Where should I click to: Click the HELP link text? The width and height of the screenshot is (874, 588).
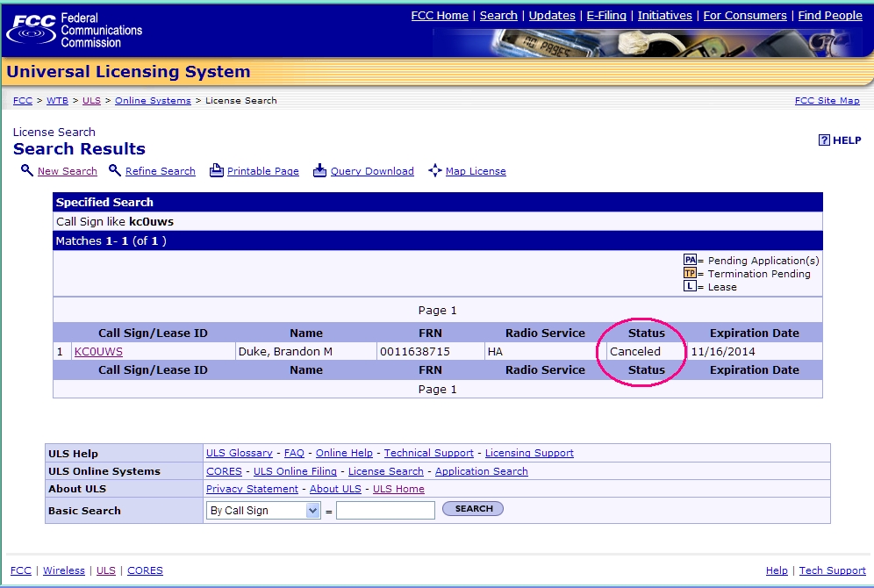847,140
